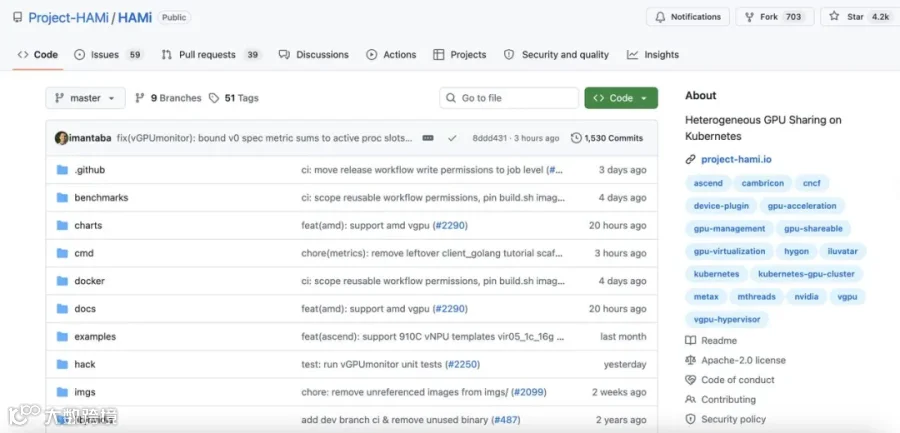Open the charts folder icon
Viewport: 900px width, 433px height.
pos(62,226)
